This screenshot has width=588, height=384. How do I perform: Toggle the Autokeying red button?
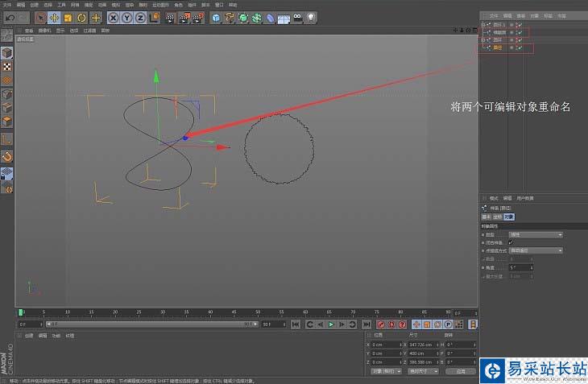(391, 324)
